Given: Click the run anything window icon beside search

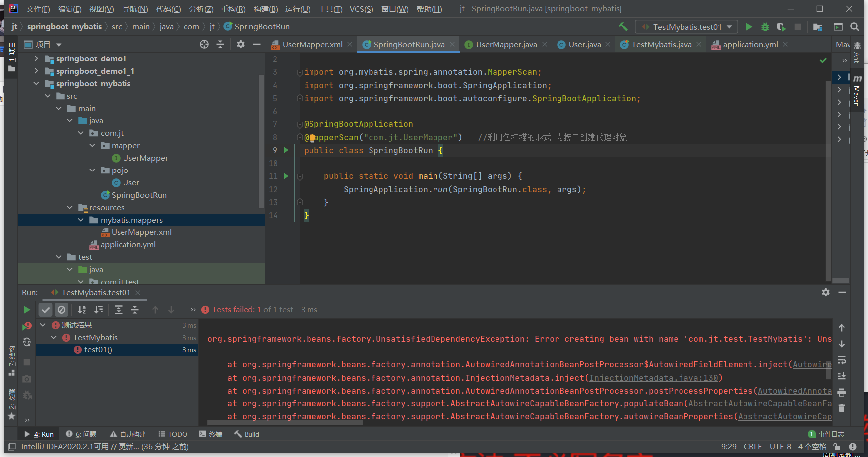Looking at the screenshot, I should pyautogui.click(x=838, y=27).
